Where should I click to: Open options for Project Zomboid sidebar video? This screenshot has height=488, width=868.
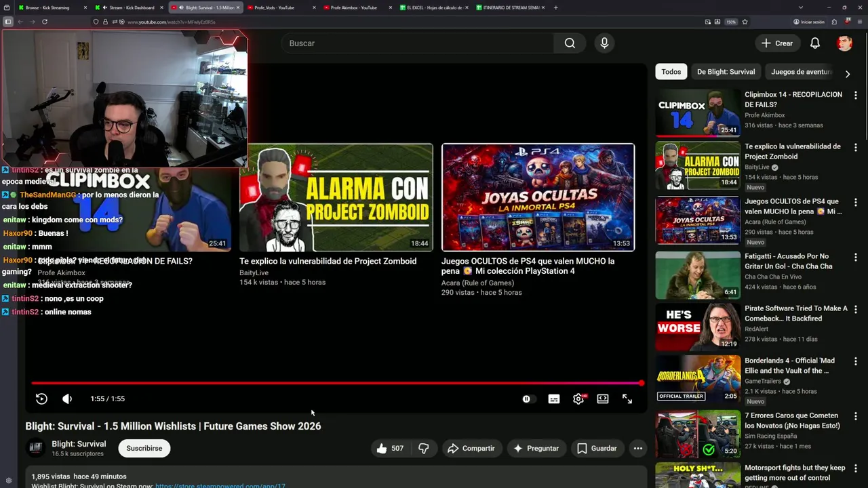click(856, 147)
